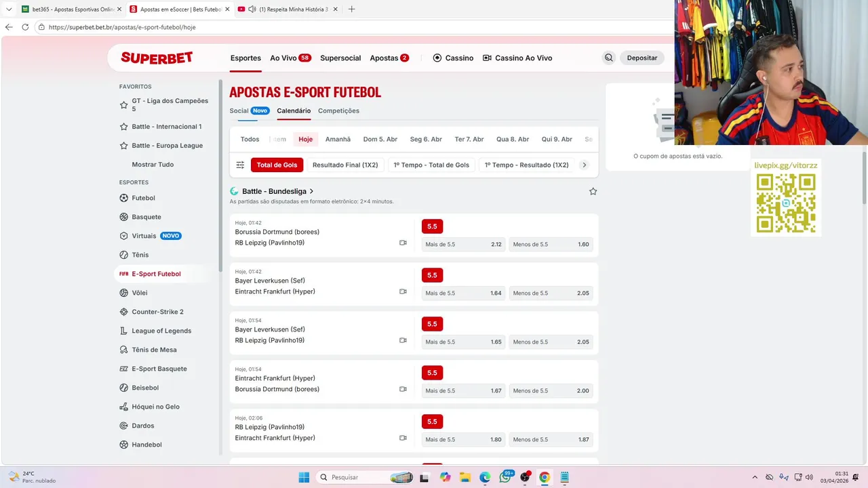Screen dimensions: 868x488
Task: Switch to Social tab
Action: click(239, 110)
